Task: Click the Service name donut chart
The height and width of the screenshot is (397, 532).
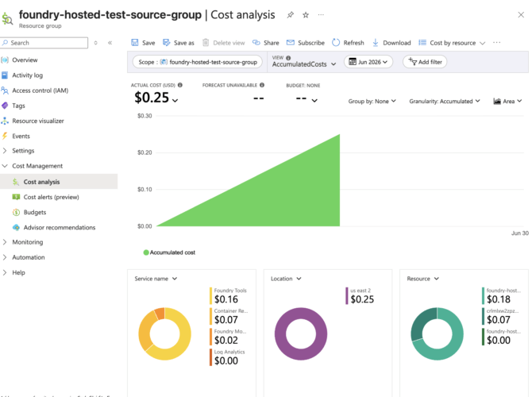Action: (x=165, y=334)
